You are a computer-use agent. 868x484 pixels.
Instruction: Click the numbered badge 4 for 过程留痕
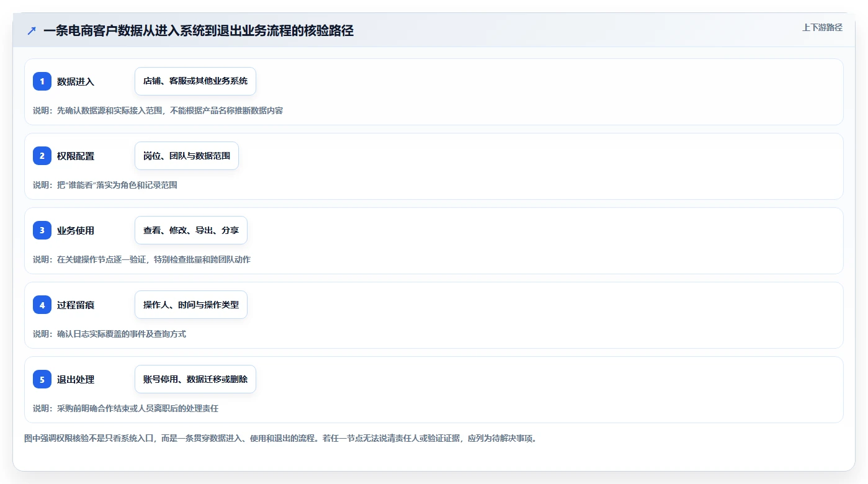tap(42, 305)
